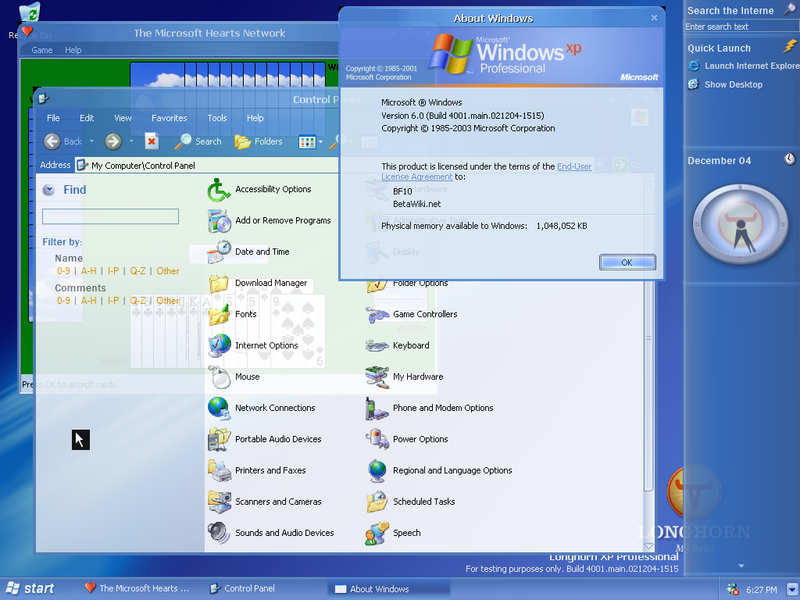Open the Back button history dropdown arrow
The image size is (800, 600).
92,141
